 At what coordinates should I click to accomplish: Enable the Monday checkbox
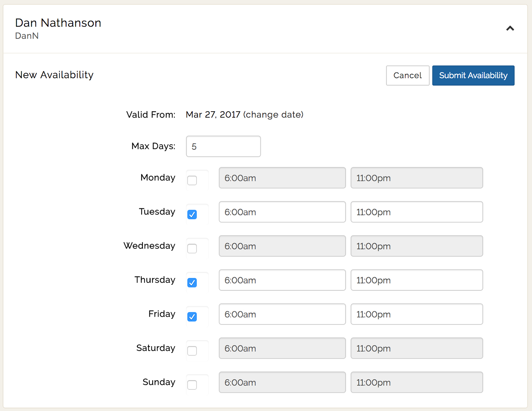[192, 180]
